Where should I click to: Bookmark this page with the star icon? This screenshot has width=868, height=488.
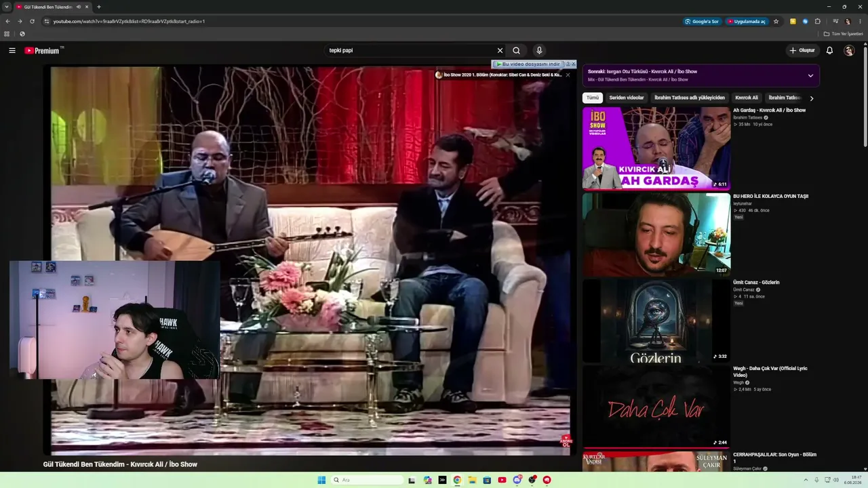click(x=776, y=21)
